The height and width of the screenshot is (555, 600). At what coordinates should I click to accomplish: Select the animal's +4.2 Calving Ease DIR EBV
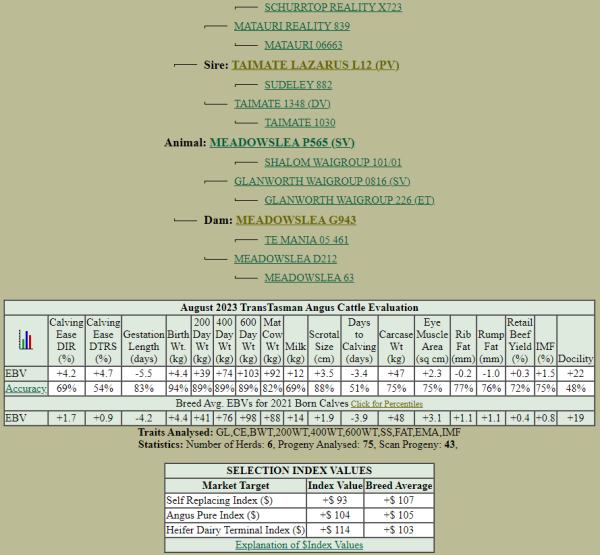pyautogui.click(x=66, y=374)
